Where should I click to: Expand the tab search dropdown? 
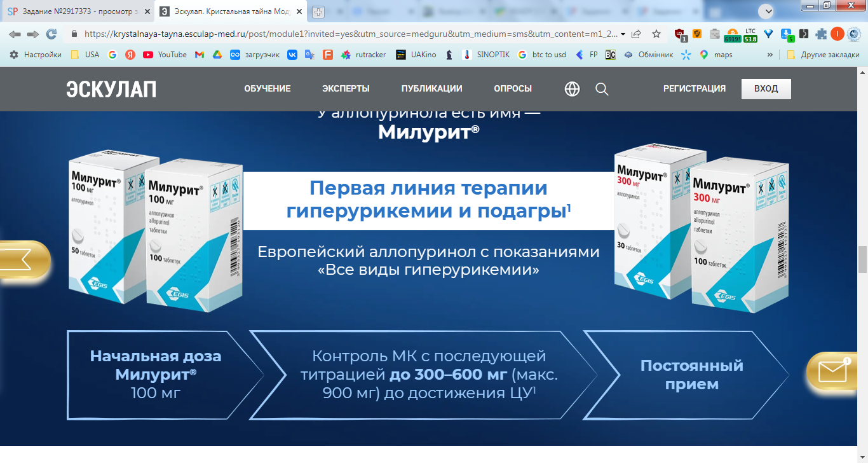coord(768,11)
